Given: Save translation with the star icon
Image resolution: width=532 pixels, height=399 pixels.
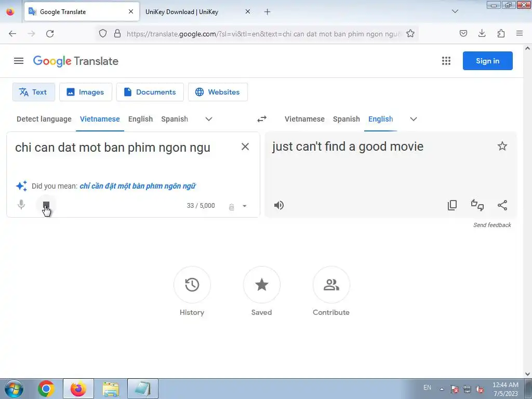Looking at the screenshot, I should coord(502,146).
